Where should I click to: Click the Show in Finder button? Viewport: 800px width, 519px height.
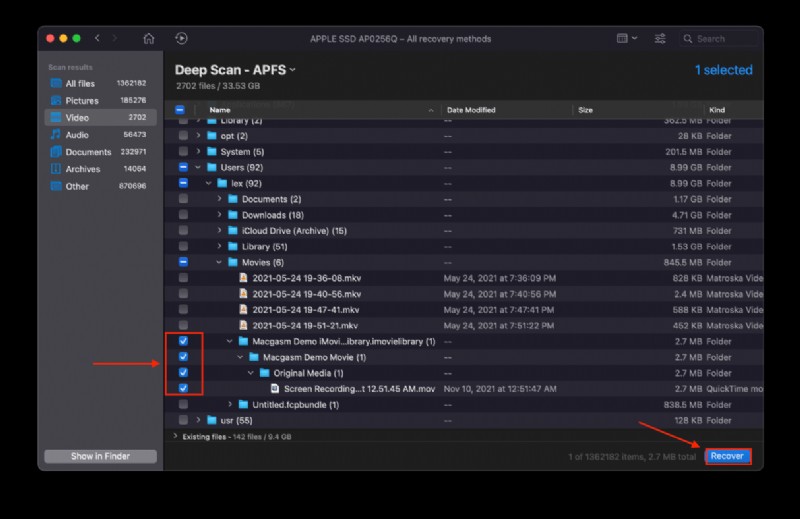pyautogui.click(x=101, y=456)
